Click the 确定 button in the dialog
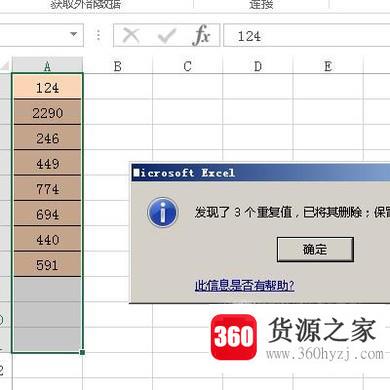Viewport: 390px width, 390px height. coord(315,249)
